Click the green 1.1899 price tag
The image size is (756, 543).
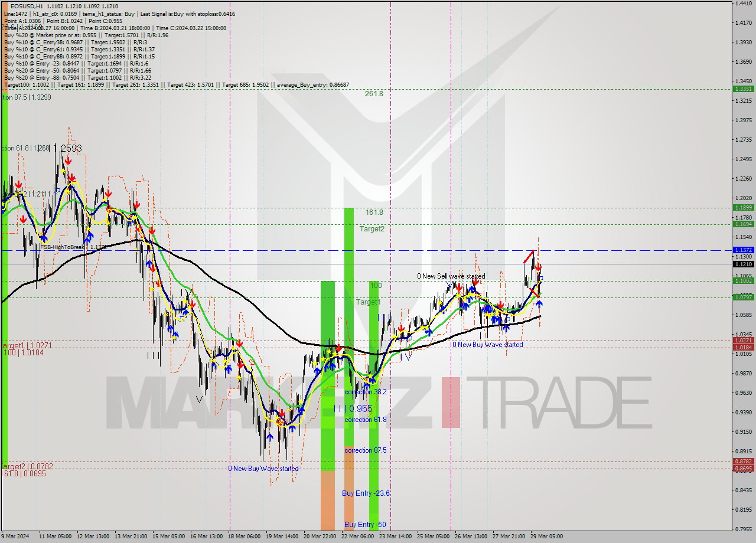pyautogui.click(x=742, y=208)
